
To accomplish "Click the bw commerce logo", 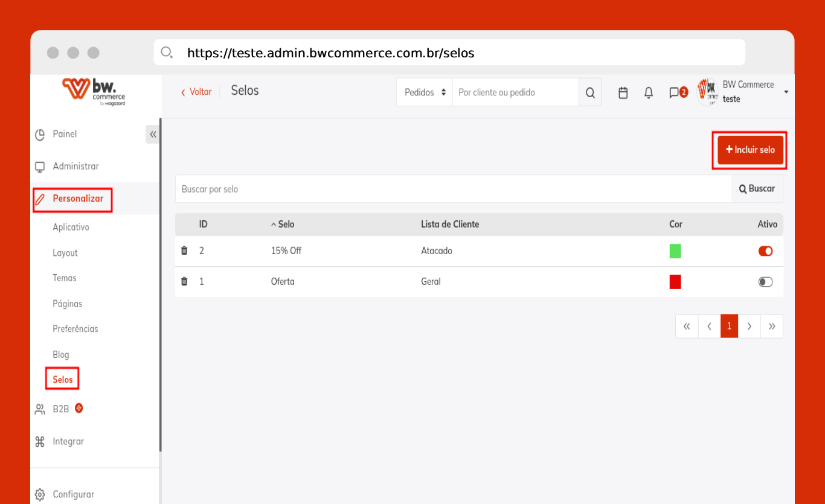I will 94,92.
